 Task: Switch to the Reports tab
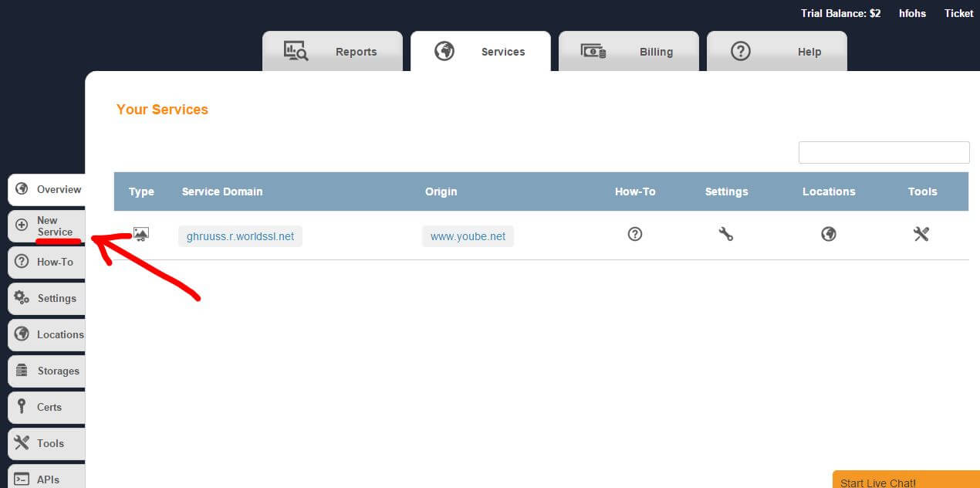(333, 51)
